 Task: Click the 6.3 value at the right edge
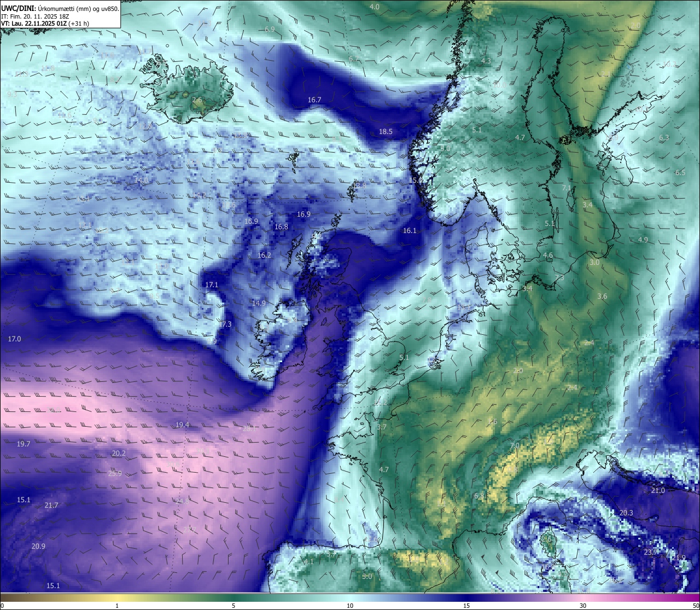pos(664,138)
